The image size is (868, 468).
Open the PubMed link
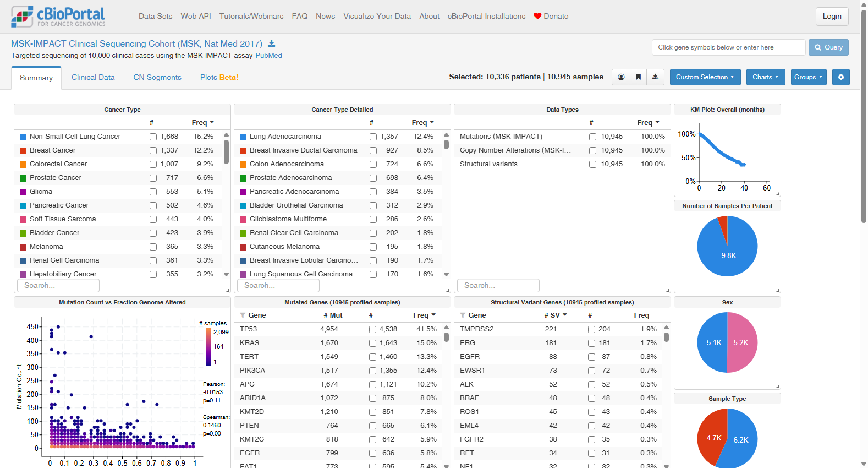268,56
